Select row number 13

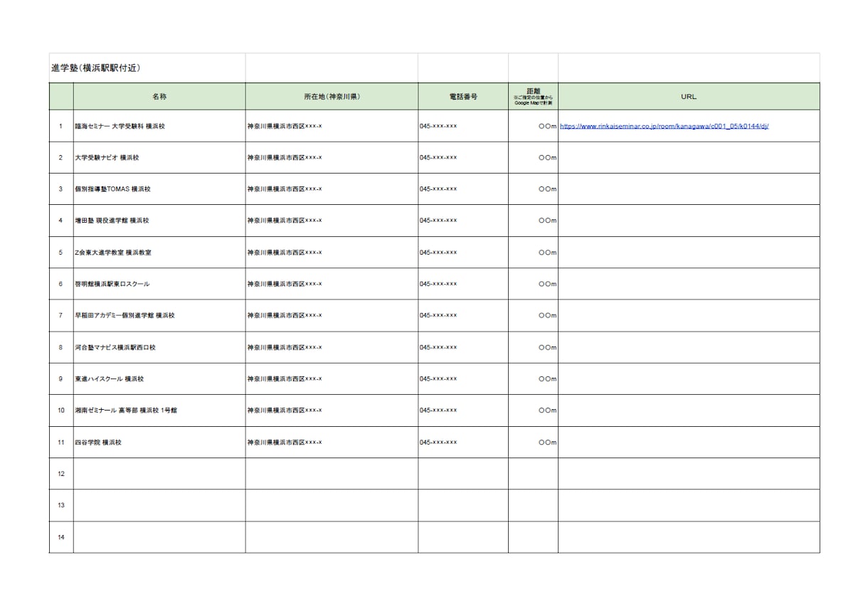61,505
